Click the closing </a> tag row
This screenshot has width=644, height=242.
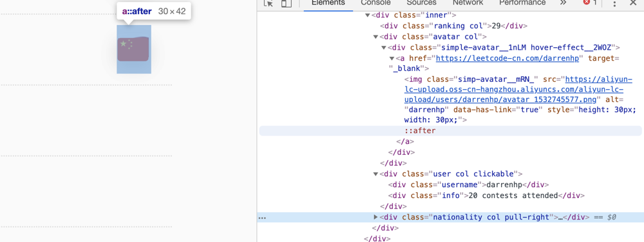pyautogui.click(x=405, y=141)
